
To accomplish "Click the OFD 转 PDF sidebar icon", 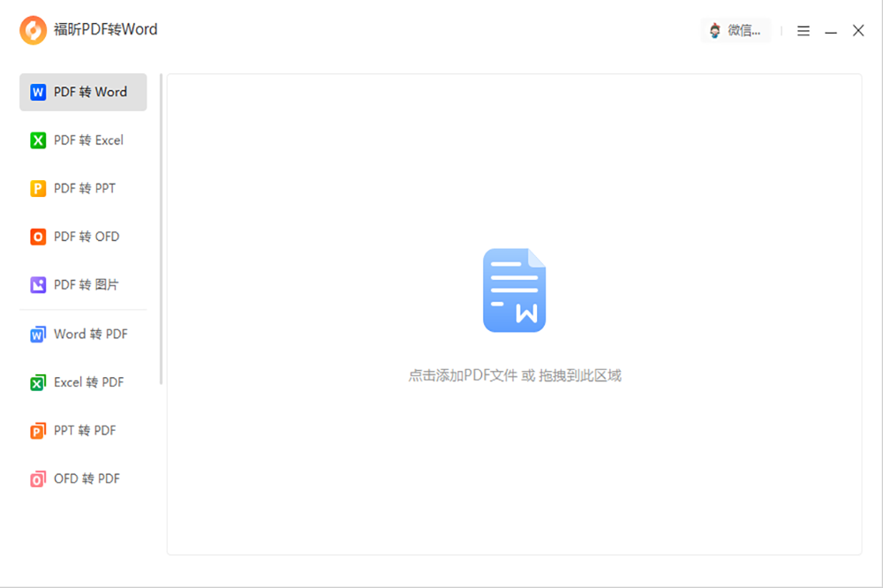I will pyautogui.click(x=37, y=478).
